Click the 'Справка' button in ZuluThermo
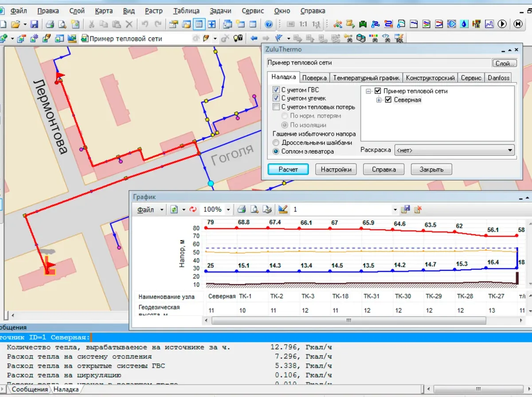Image resolution: width=532 pixels, height=397 pixels. pos(383,169)
